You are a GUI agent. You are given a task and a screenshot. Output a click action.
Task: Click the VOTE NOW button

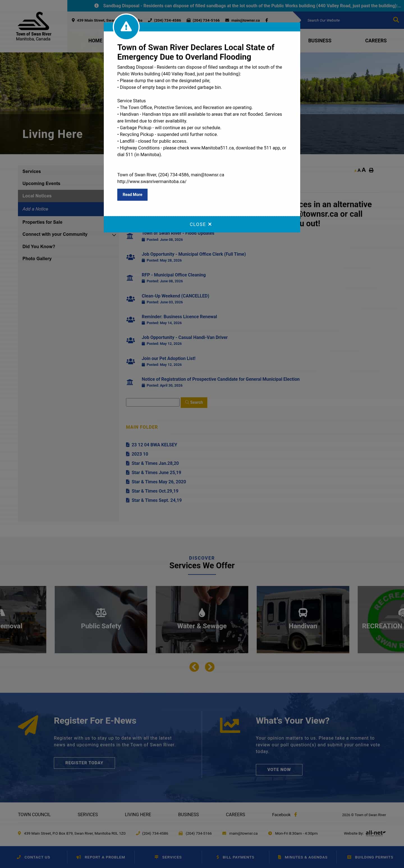point(279,770)
